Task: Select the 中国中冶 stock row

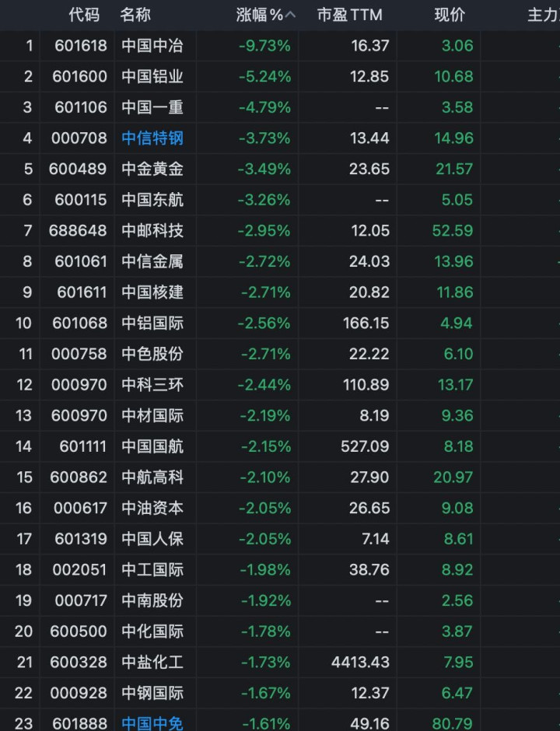Action: click(152, 46)
